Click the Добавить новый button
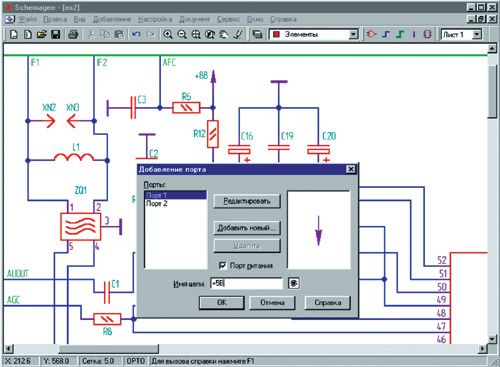The height and width of the screenshot is (367, 500). coord(247,228)
